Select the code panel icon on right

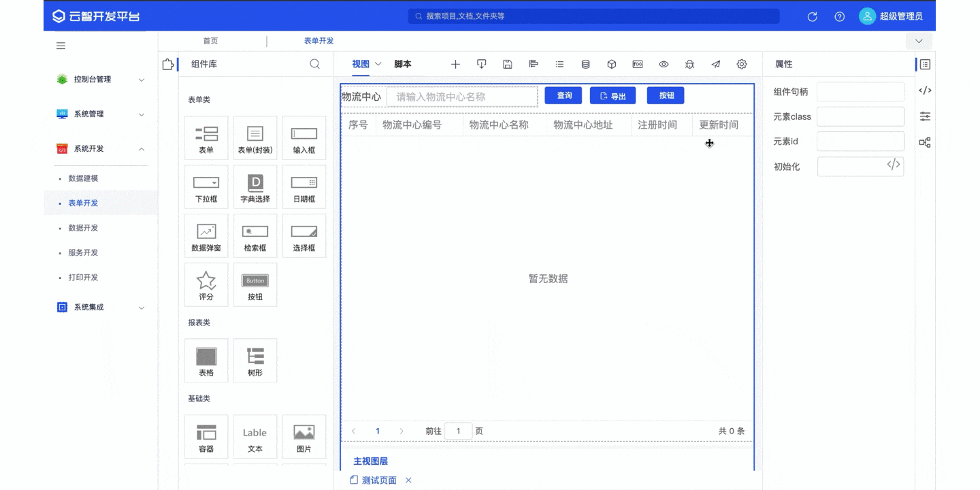coord(925,90)
